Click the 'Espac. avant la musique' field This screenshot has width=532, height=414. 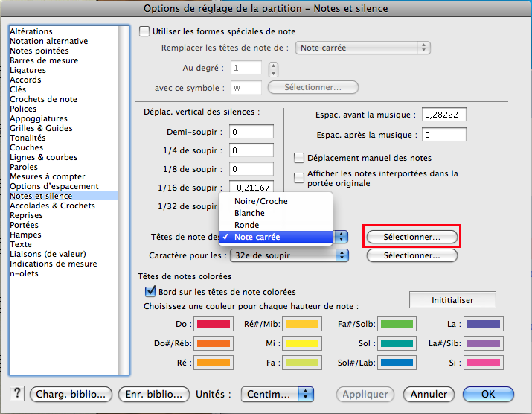pyautogui.click(x=443, y=115)
